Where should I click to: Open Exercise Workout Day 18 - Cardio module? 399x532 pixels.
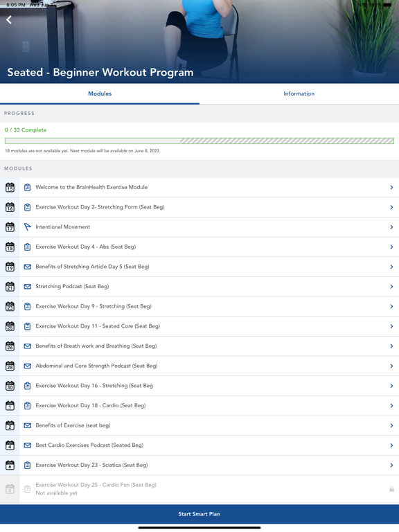199,405
